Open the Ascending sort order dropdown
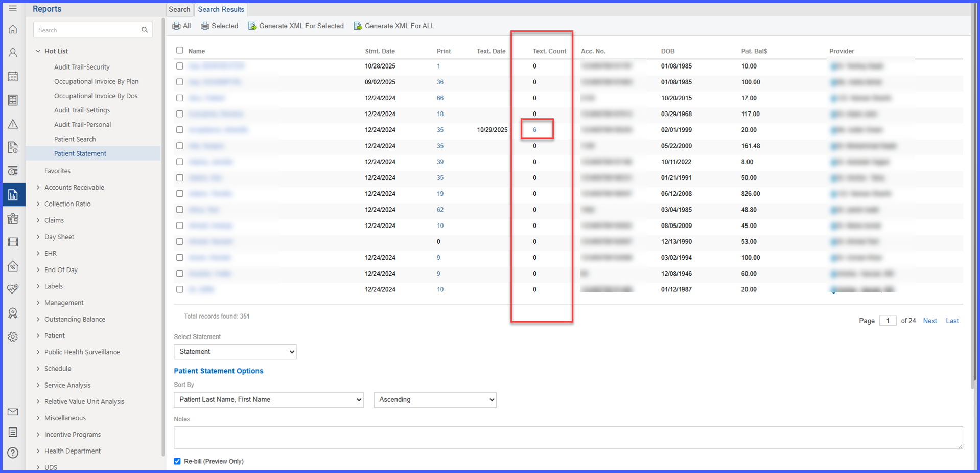The image size is (980, 473). pyautogui.click(x=435, y=400)
